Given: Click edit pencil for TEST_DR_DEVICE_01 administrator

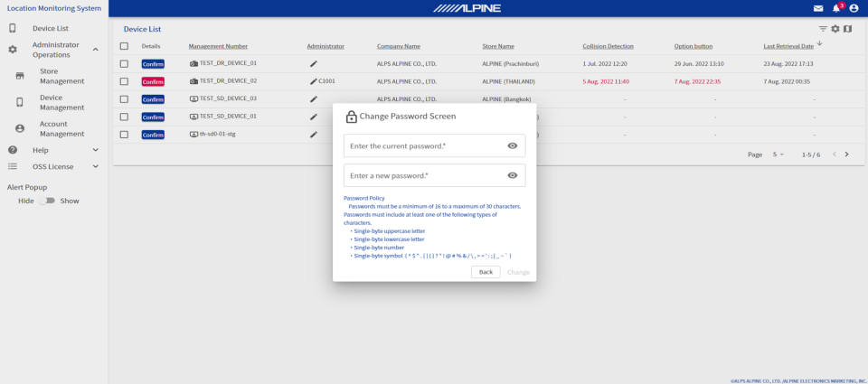Looking at the screenshot, I should coord(314,63).
